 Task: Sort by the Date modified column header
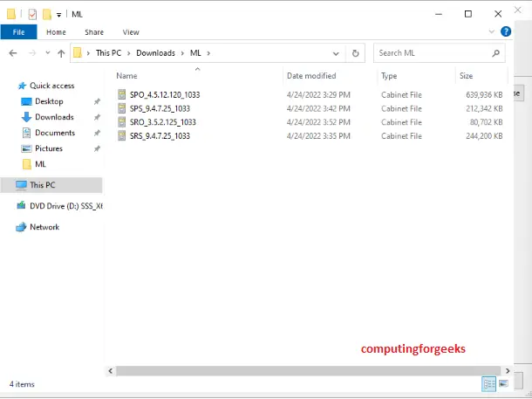click(311, 76)
